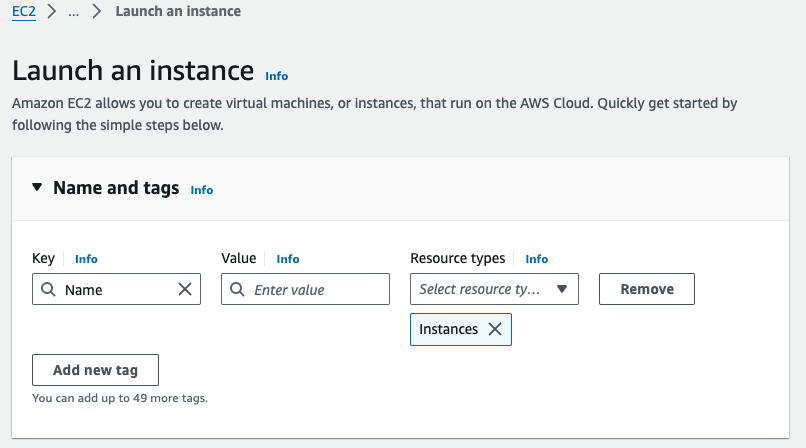Click the Add new tag button

tap(96, 370)
